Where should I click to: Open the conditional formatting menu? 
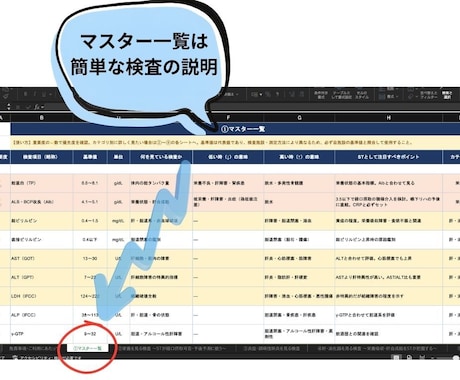pyautogui.click(x=321, y=95)
